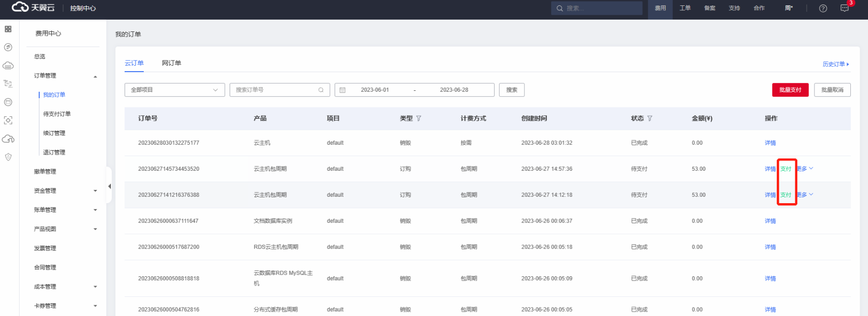Expand the 资金管理 menu section
Image resolution: width=868 pixels, height=316 pixels.
[x=95, y=191]
